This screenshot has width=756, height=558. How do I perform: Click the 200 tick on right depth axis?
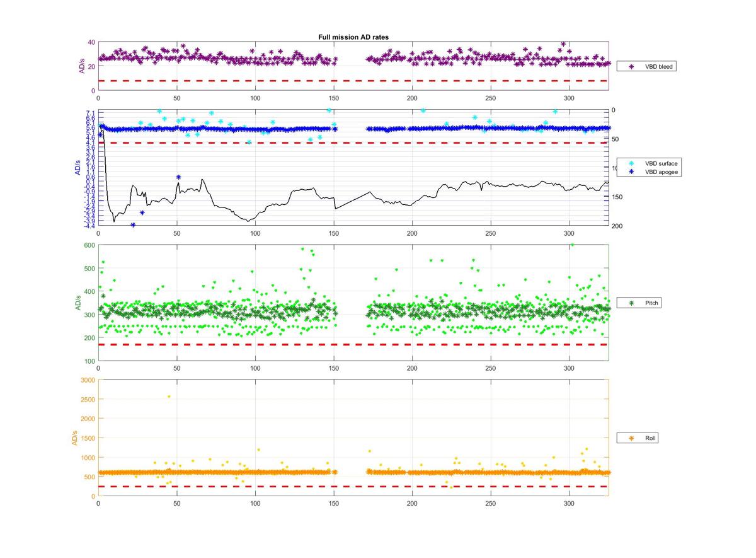pyautogui.click(x=617, y=226)
